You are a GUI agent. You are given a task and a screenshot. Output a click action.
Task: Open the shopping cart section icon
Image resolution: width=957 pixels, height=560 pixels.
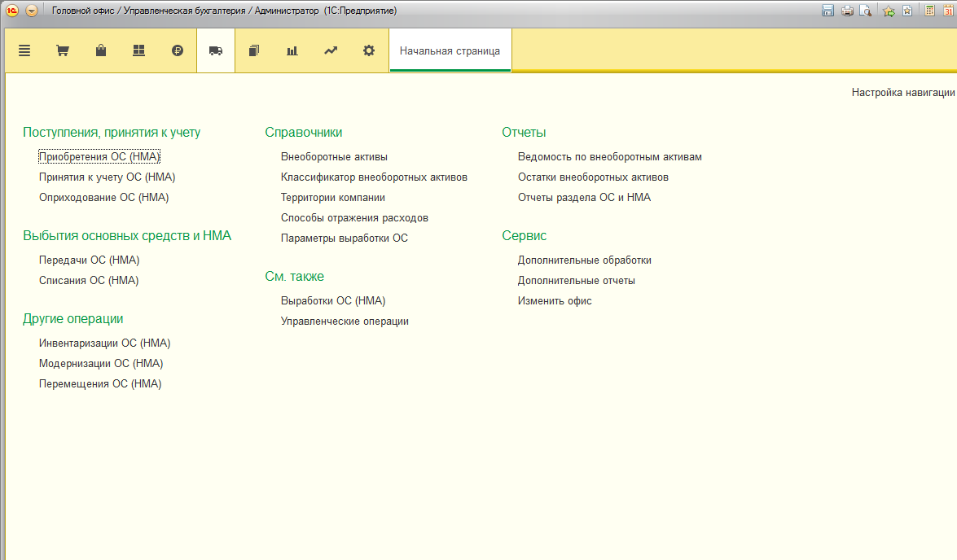point(62,50)
